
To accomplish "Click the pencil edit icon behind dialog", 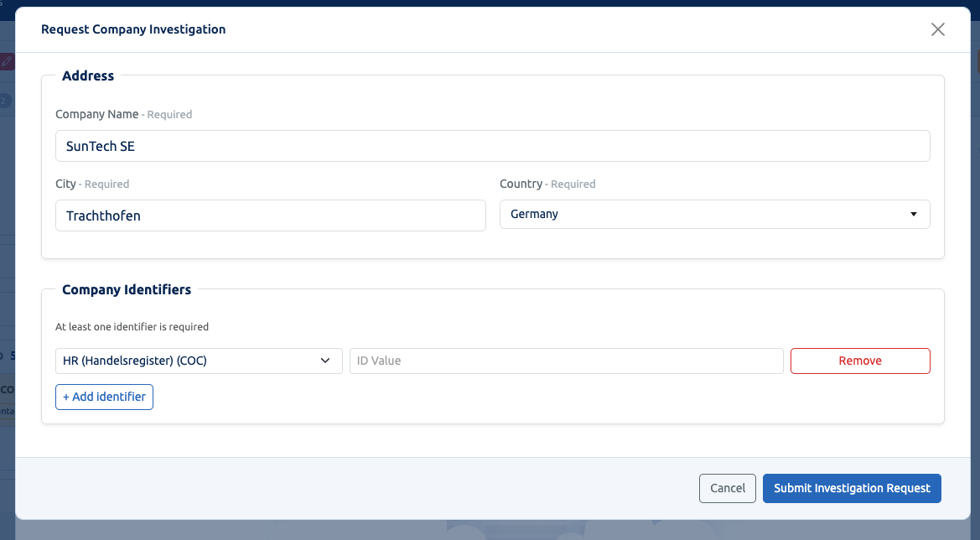I will click(x=6, y=61).
